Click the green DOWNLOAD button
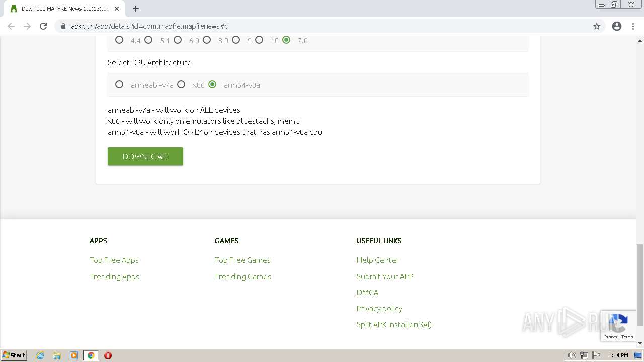Image resolution: width=644 pixels, height=362 pixels. 145,156
